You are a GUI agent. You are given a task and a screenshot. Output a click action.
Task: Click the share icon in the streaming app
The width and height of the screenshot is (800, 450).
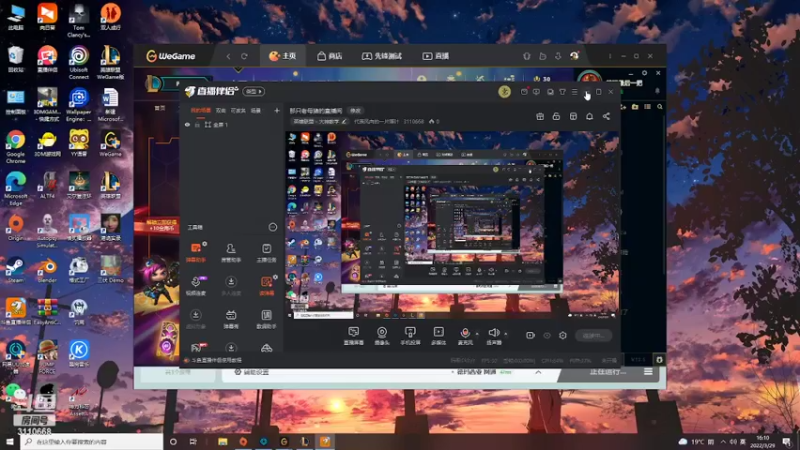pyautogui.click(x=606, y=116)
